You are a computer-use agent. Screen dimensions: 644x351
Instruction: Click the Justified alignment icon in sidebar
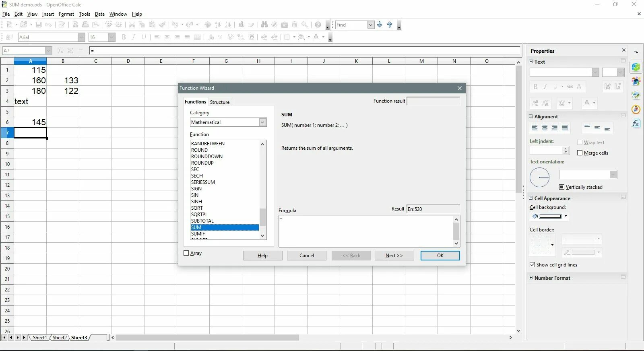565,128
